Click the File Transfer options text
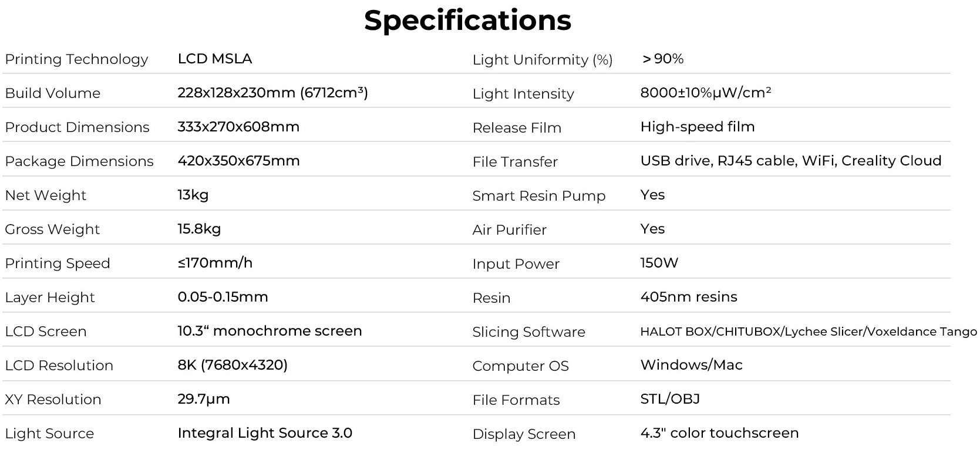The image size is (980, 450). coord(791,161)
